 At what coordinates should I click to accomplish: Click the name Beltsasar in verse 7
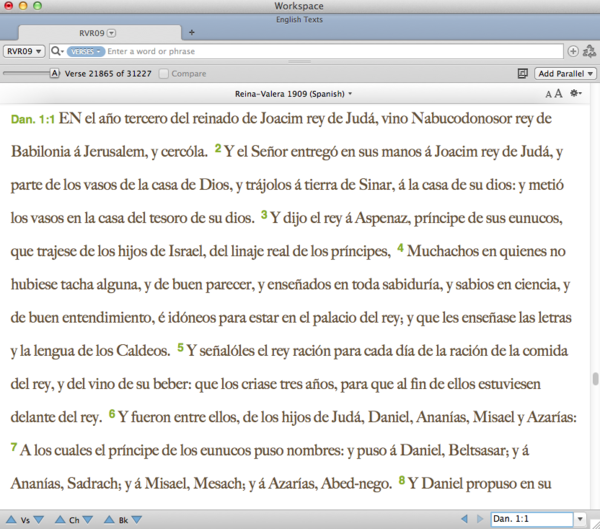coord(478,450)
